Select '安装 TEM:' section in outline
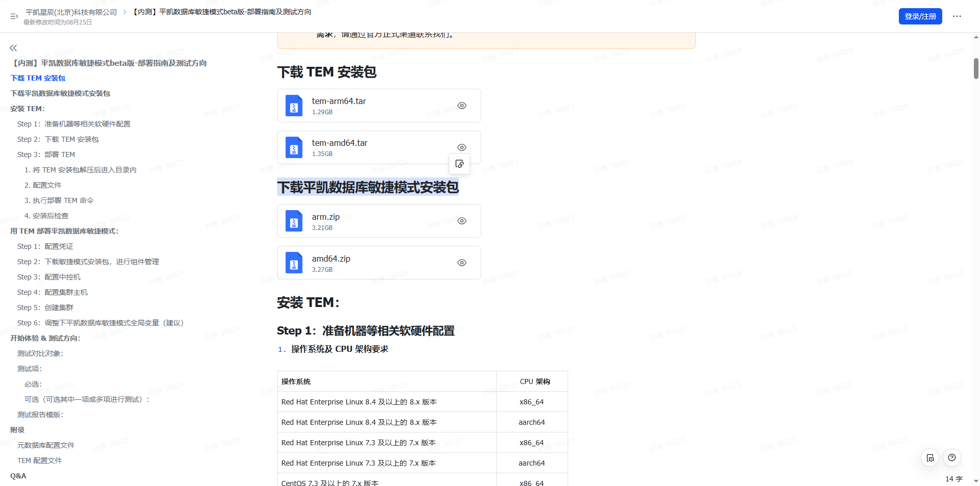This screenshot has height=486, width=980. (28, 109)
